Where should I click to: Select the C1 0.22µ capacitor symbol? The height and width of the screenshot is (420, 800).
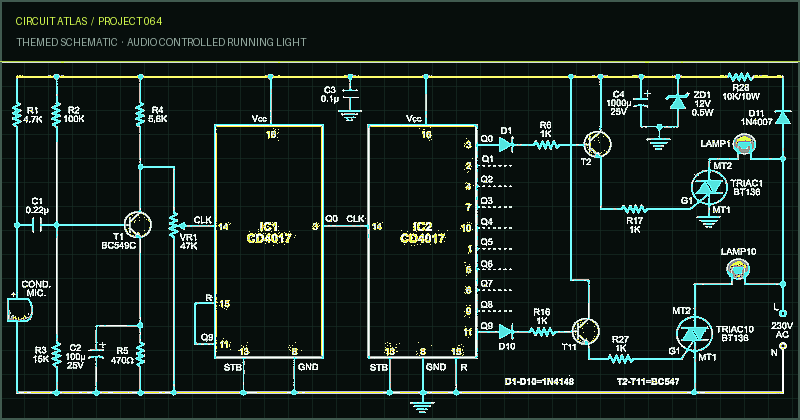pyautogui.click(x=37, y=225)
